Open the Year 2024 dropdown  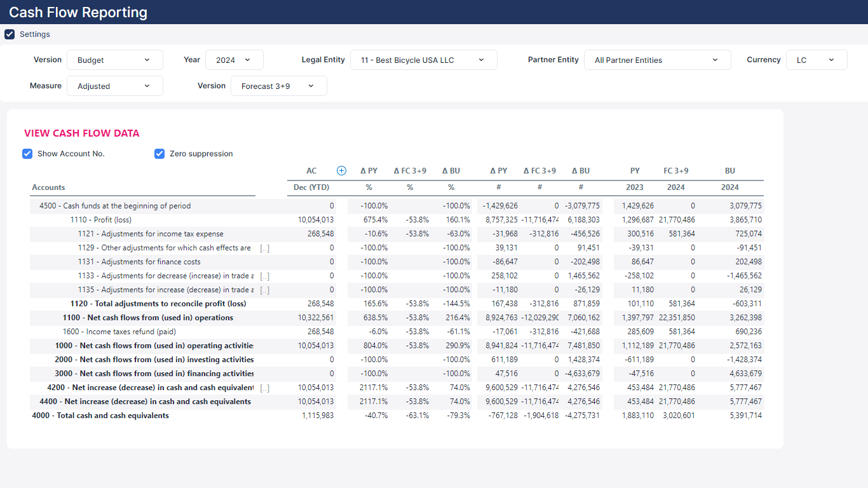[x=234, y=60]
